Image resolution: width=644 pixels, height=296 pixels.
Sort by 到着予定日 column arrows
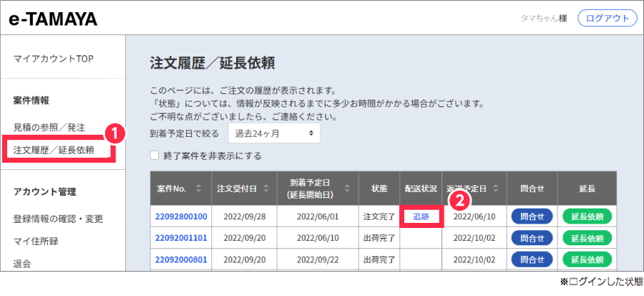pyautogui.click(x=348, y=188)
